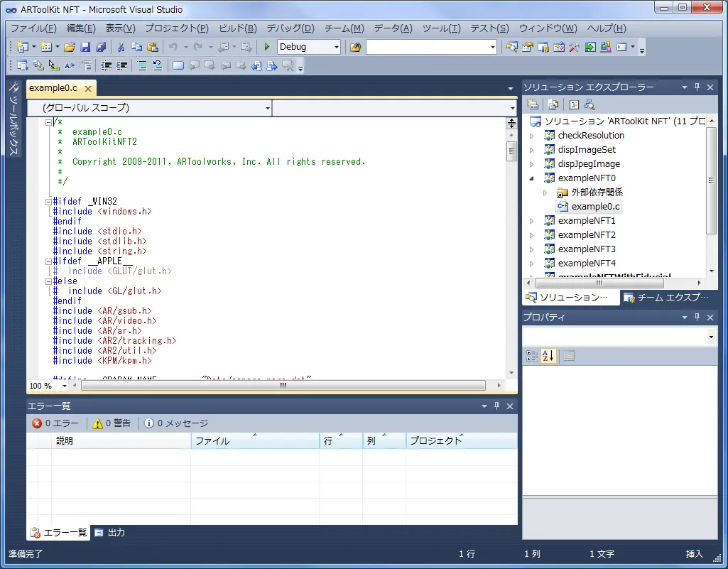Collapse the header comment block
Viewport: 728px width, 569px height.
(x=48, y=122)
